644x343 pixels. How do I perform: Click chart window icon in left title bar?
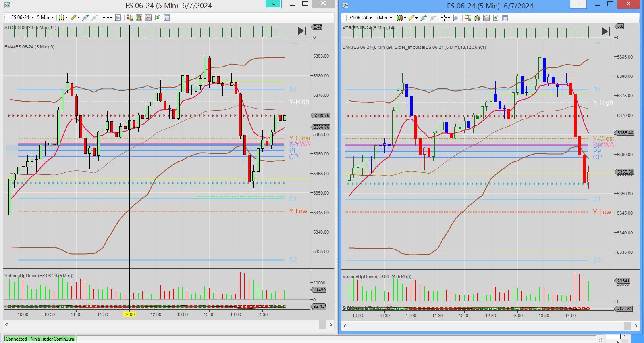click(7, 5)
